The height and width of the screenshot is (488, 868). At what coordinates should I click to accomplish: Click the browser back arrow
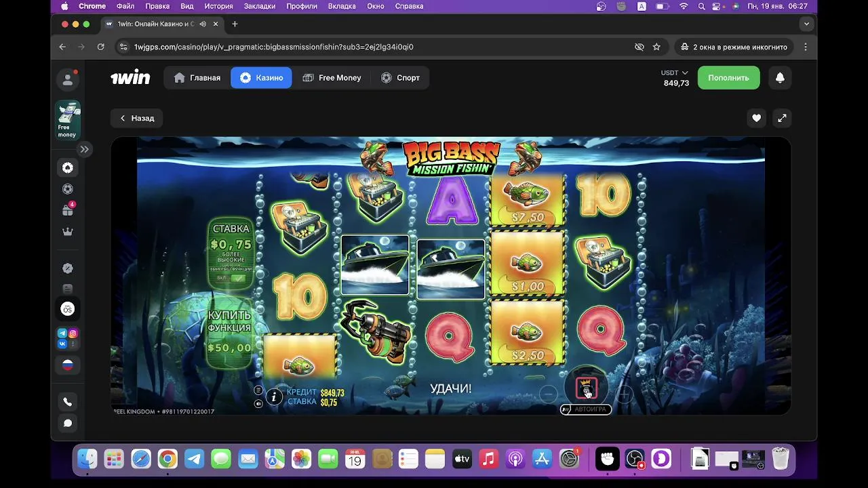point(62,47)
